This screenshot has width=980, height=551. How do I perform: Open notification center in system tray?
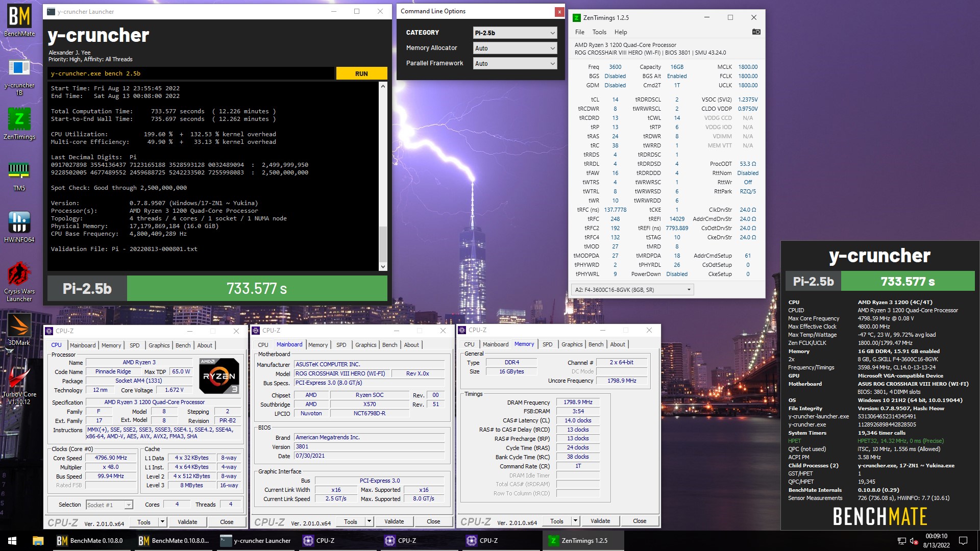963,541
